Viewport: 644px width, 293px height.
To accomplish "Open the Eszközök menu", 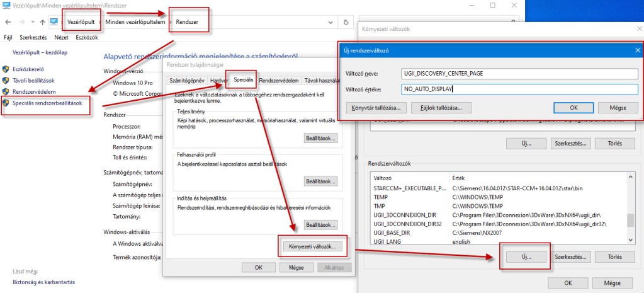I will click(x=86, y=37).
